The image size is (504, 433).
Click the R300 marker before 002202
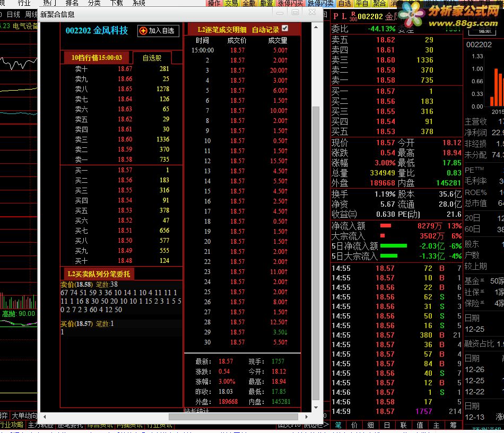click(353, 17)
